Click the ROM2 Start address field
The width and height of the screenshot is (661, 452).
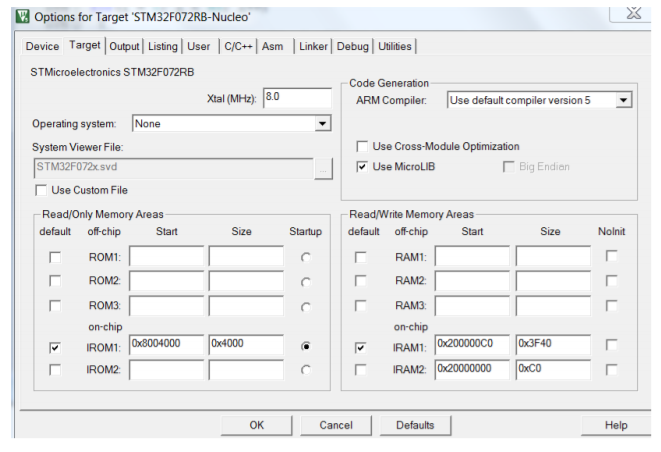167,281
